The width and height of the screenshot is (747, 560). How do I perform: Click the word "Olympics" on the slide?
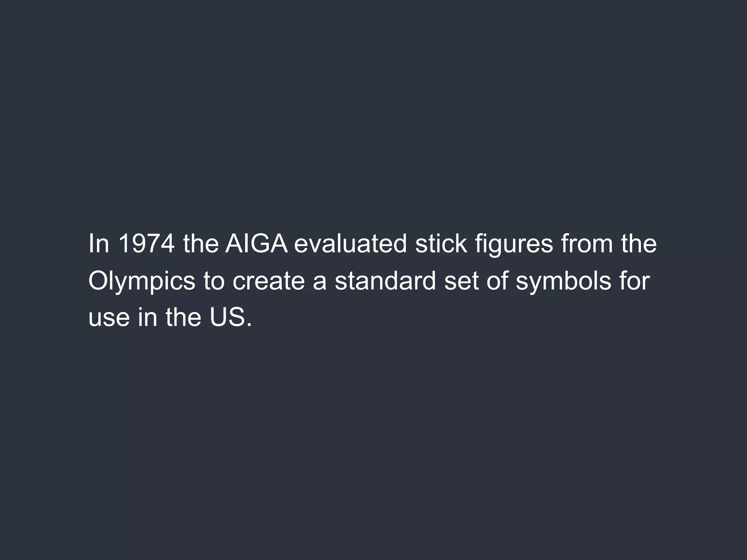142,282
